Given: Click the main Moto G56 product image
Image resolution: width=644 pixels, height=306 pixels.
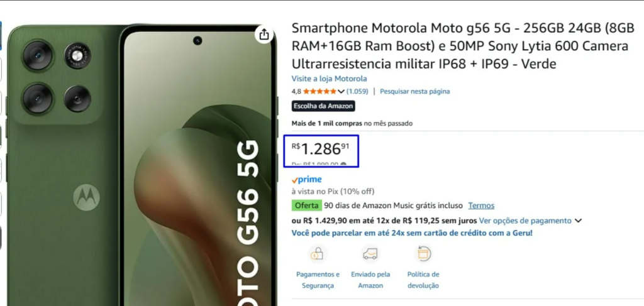Looking at the screenshot, I should [142, 165].
